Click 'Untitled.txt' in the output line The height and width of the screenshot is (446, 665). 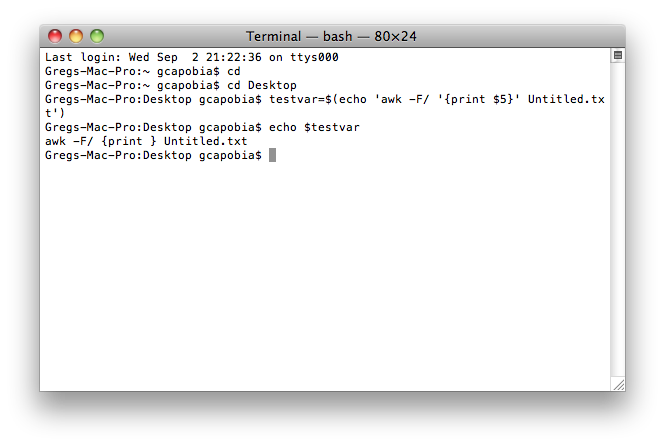pyautogui.click(x=206, y=141)
